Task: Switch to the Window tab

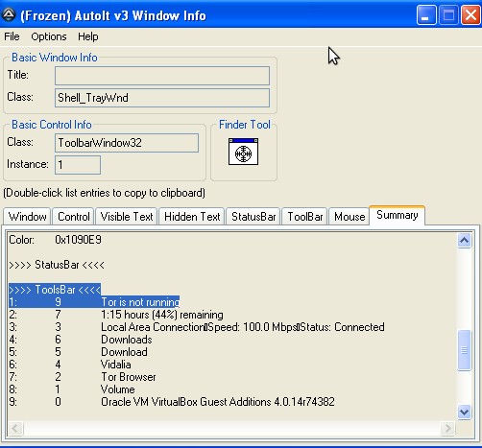Action: coord(28,217)
